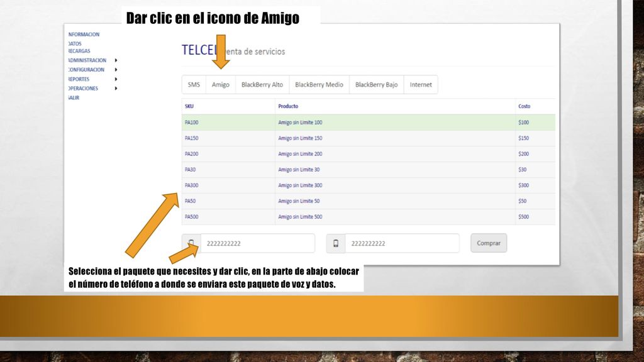
Task: Open the RECARGAS sidebar link
Action: pos(79,51)
